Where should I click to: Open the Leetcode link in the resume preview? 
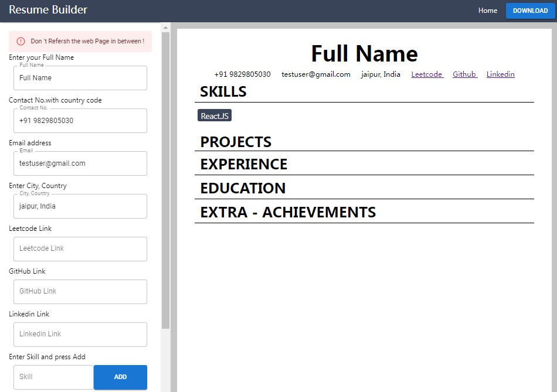coord(427,74)
